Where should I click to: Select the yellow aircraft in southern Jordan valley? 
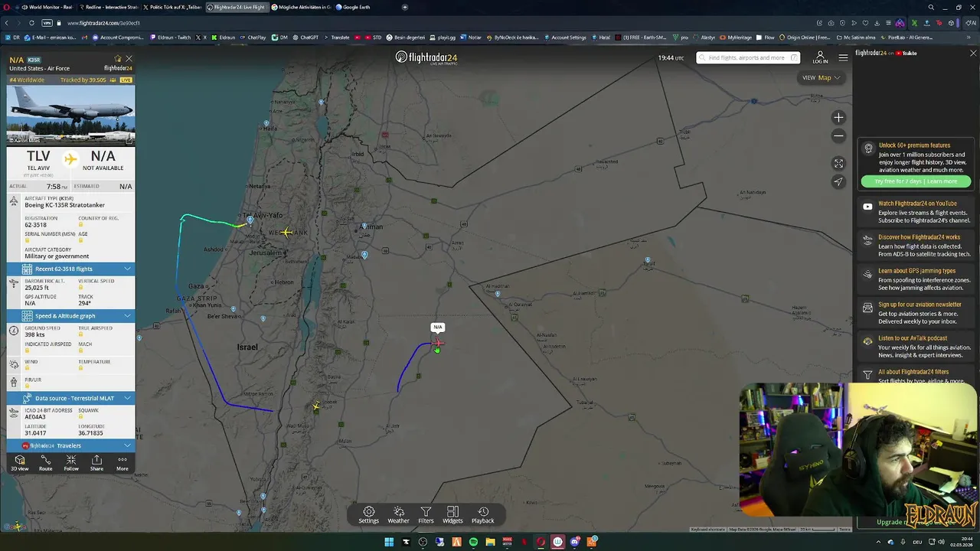[x=316, y=406]
